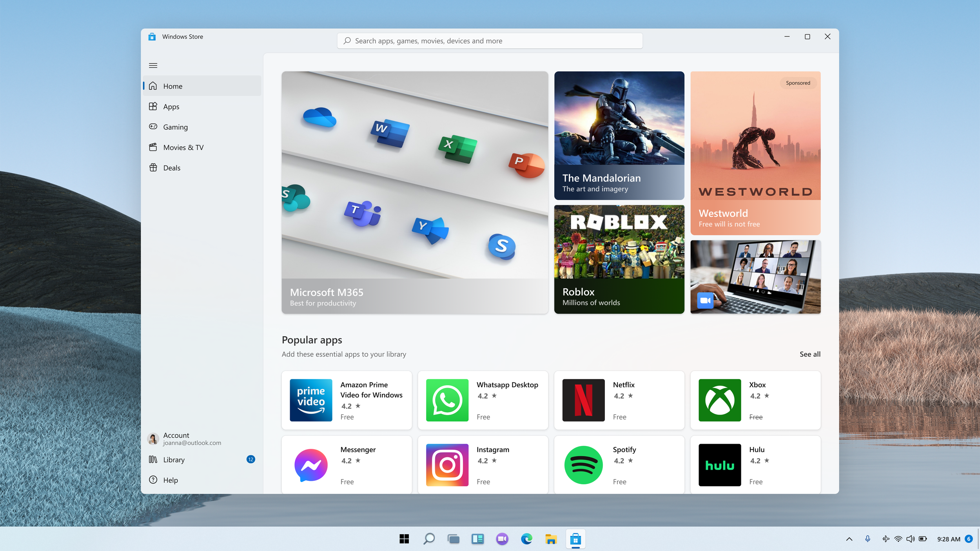The width and height of the screenshot is (980, 551).
Task: Click the microphone icon in system tray
Action: tap(867, 538)
